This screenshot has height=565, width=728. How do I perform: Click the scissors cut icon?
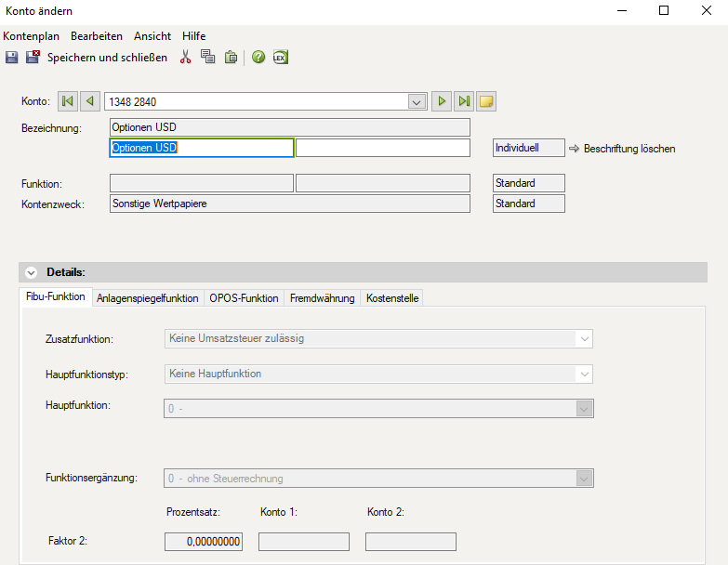[185, 57]
